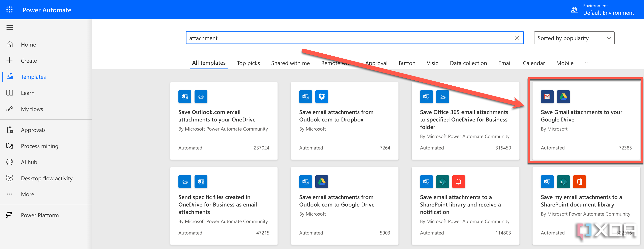Expand hidden template categories with the ellipsis

pos(587,63)
